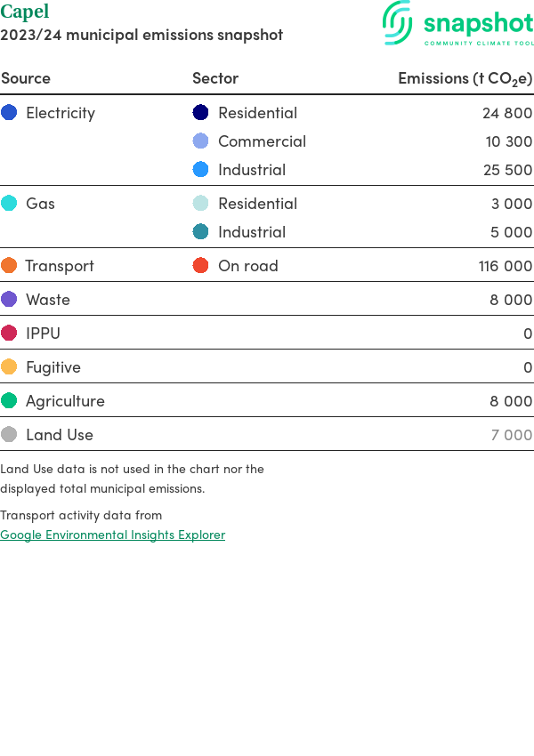This screenshot has width=534, height=756.
Task: Click the Emissions (t CO2e) column header
Action: 465,78
